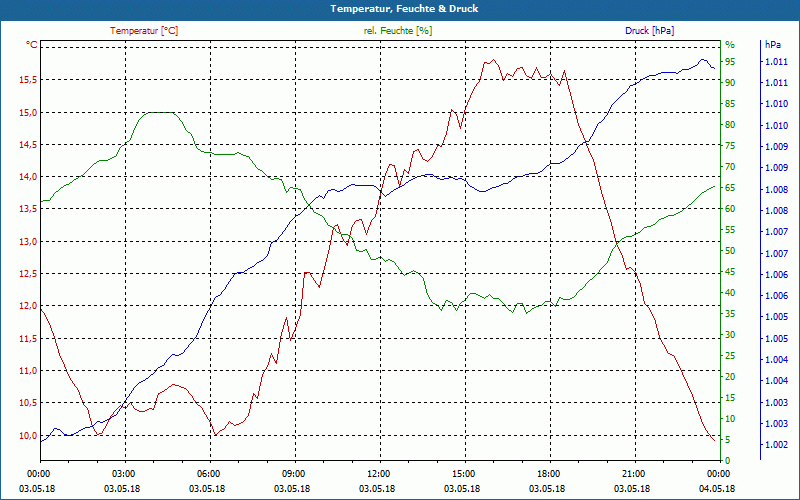Click the '1.002' pressure axis tick
800x500 pixels.
[x=776, y=445]
